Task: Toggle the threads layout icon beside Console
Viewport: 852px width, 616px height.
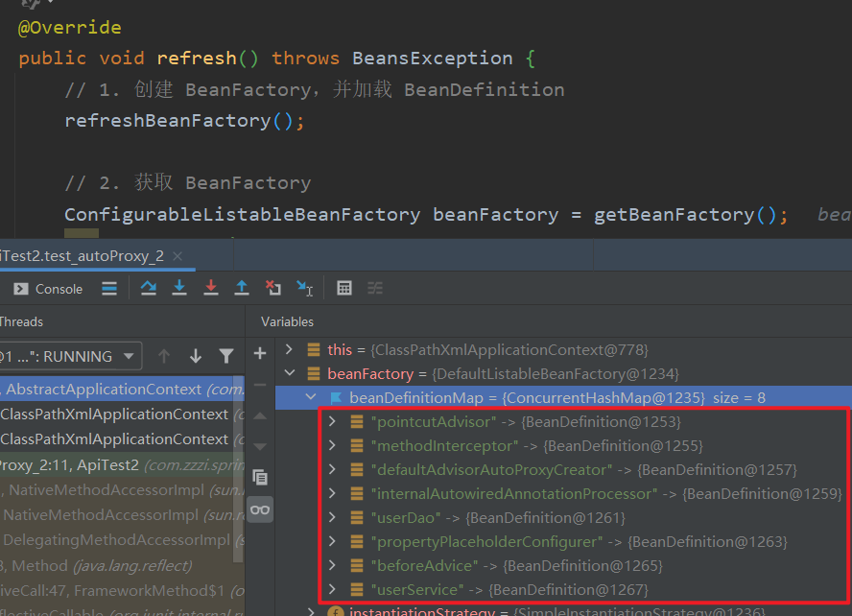Action: (109, 288)
